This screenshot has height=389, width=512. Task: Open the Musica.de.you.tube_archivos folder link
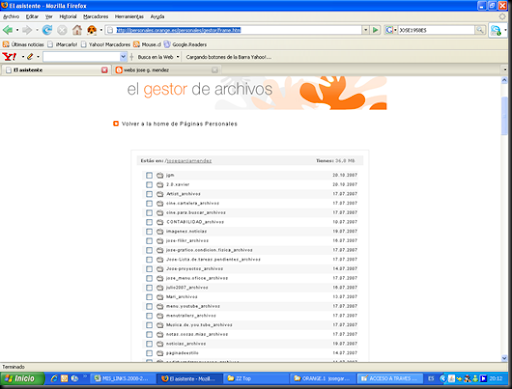tap(199, 325)
